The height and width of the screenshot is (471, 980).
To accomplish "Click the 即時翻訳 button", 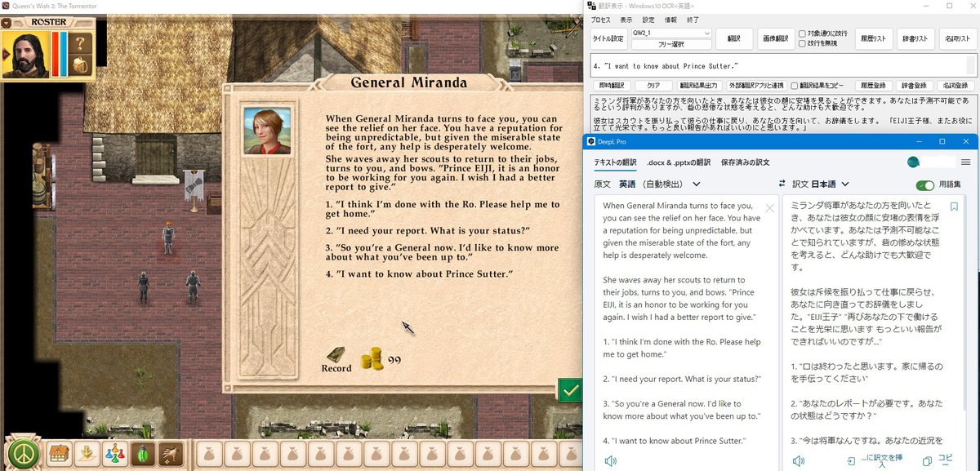I will [610, 85].
